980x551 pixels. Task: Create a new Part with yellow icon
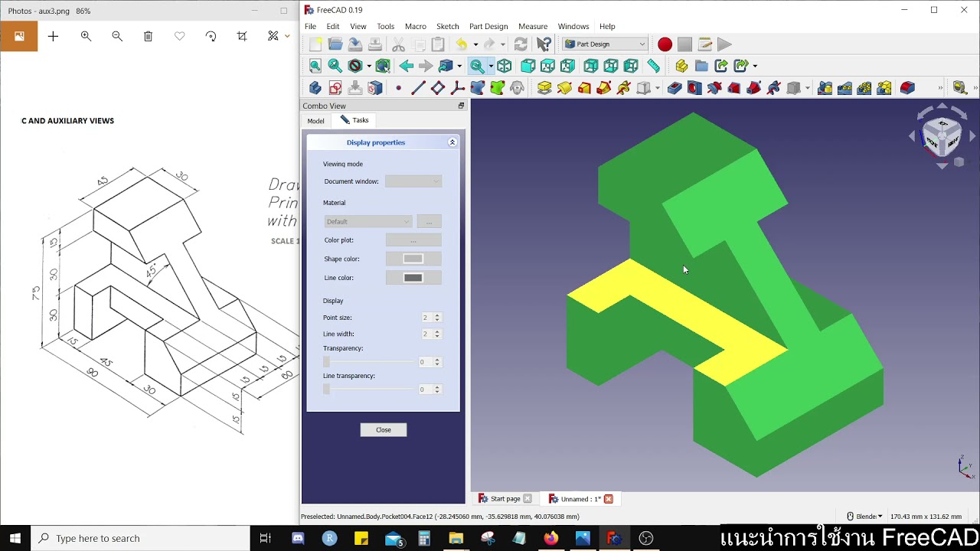(681, 66)
